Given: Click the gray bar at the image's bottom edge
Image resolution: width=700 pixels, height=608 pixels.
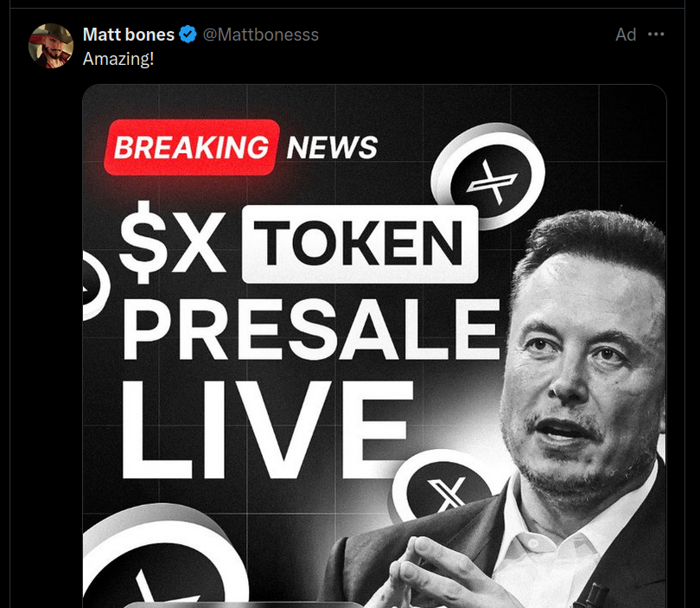Looking at the screenshot, I should click(x=244, y=605).
